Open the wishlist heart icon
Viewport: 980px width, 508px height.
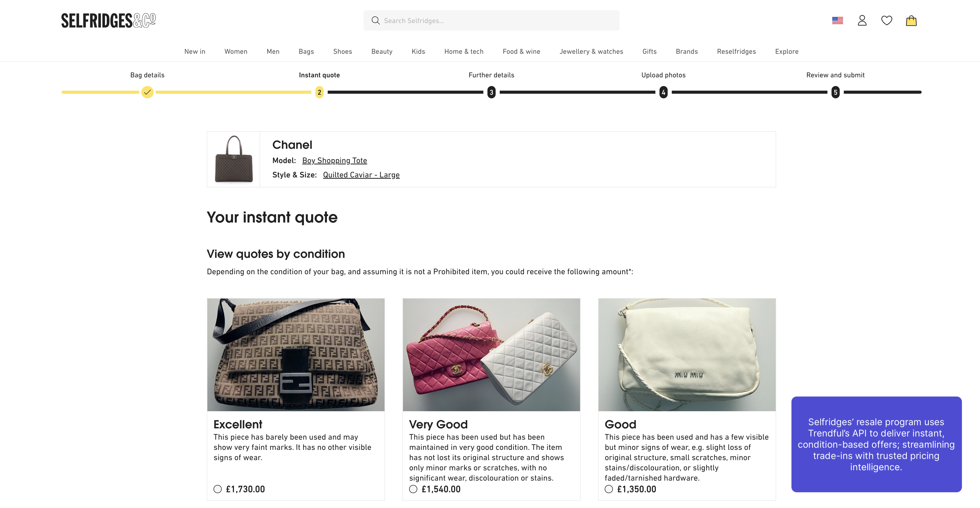[886, 20]
